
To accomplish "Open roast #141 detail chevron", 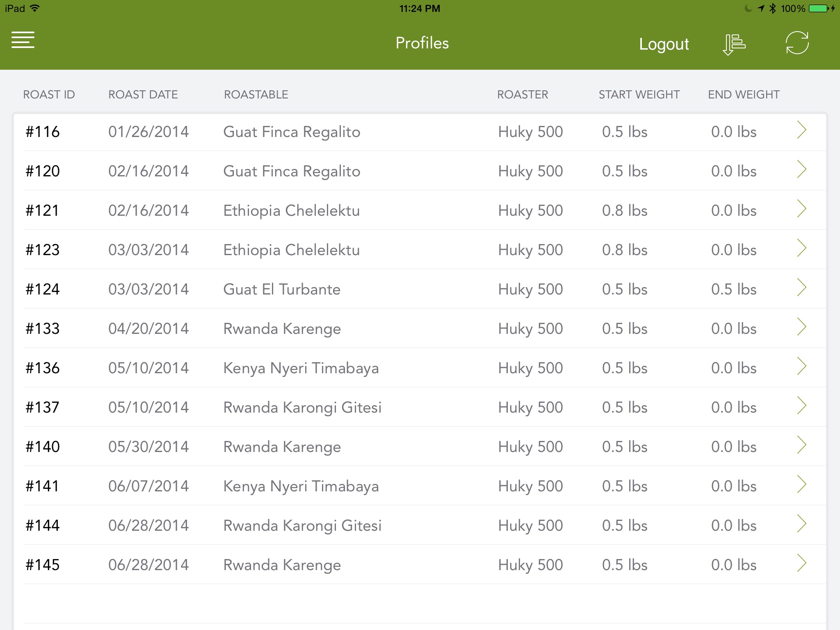I will point(801,484).
